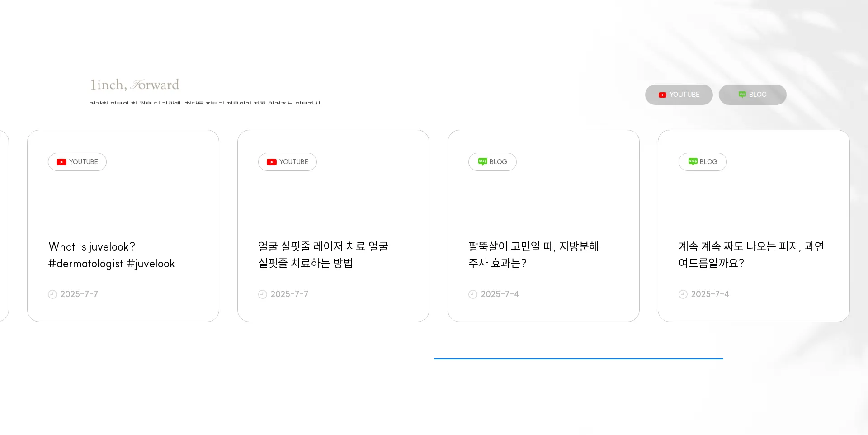
Task: Click YOUTUBE tag on juvelook card
Action: [x=77, y=162]
